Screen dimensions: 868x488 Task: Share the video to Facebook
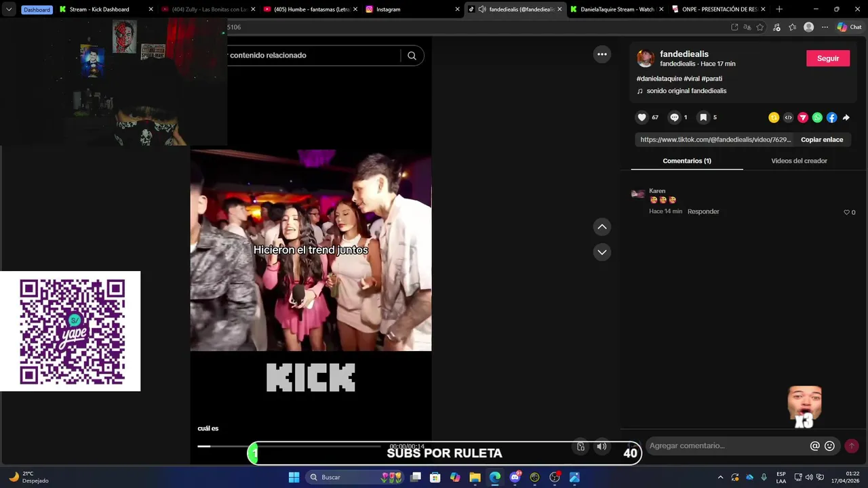[x=832, y=117]
